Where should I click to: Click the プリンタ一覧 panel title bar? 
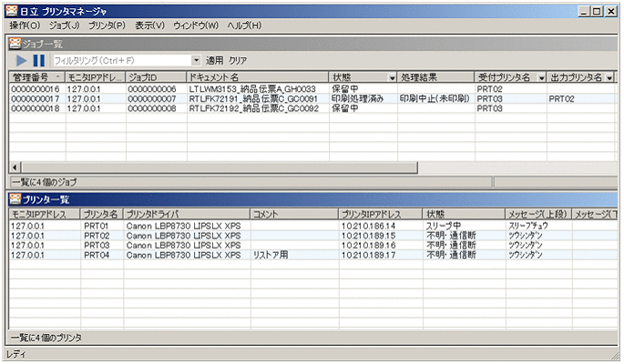tap(312, 199)
